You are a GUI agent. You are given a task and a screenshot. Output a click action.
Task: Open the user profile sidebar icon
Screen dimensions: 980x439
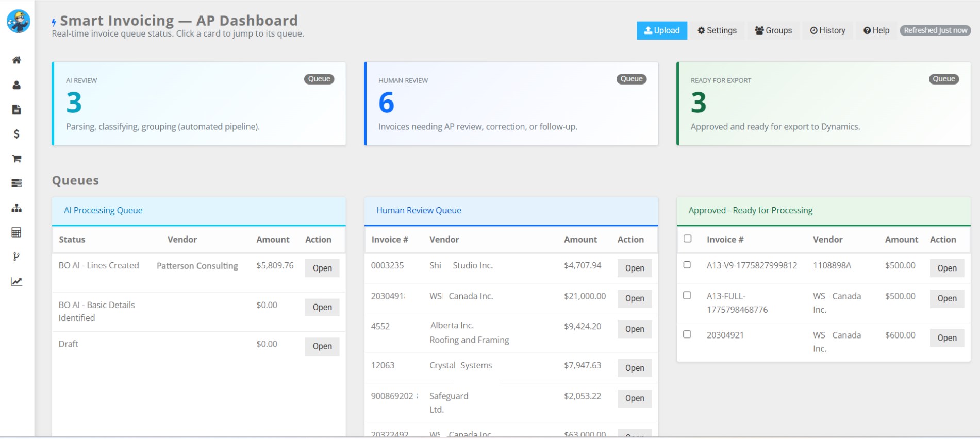click(x=16, y=85)
